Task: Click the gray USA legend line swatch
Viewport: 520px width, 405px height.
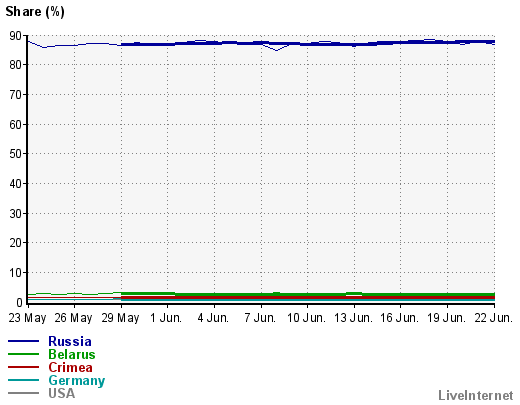Action: pos(23,393)
